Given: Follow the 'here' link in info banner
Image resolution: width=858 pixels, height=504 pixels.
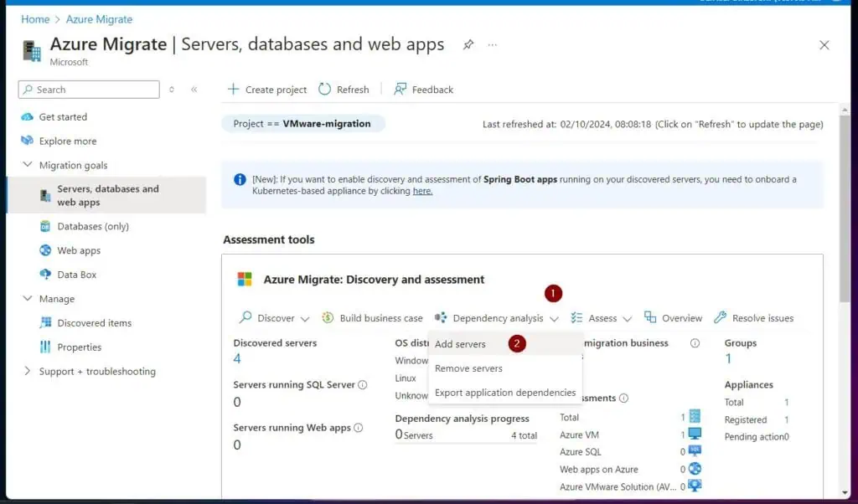Looking at the screenshot, I should [x=422, y=191].
